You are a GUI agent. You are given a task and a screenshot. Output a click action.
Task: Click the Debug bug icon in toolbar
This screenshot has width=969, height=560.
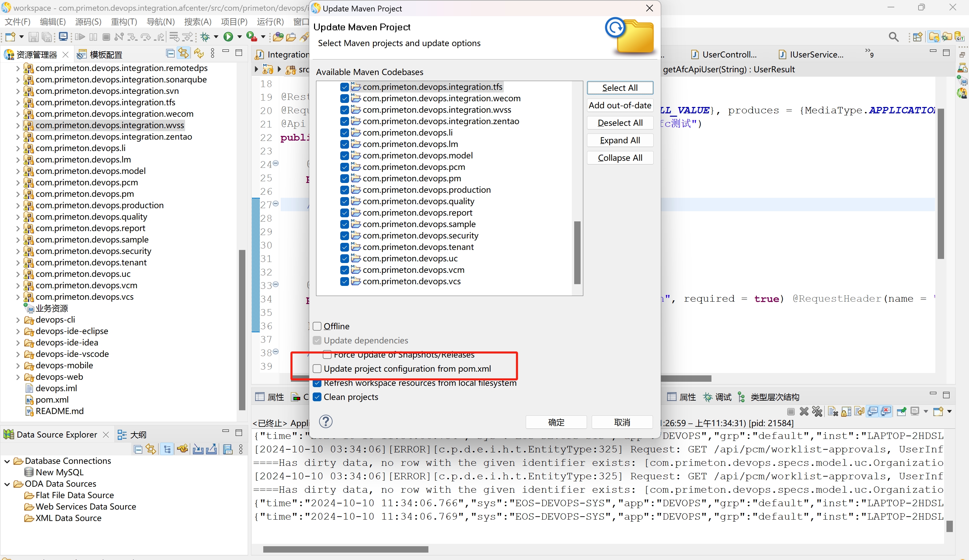[205, 37]
